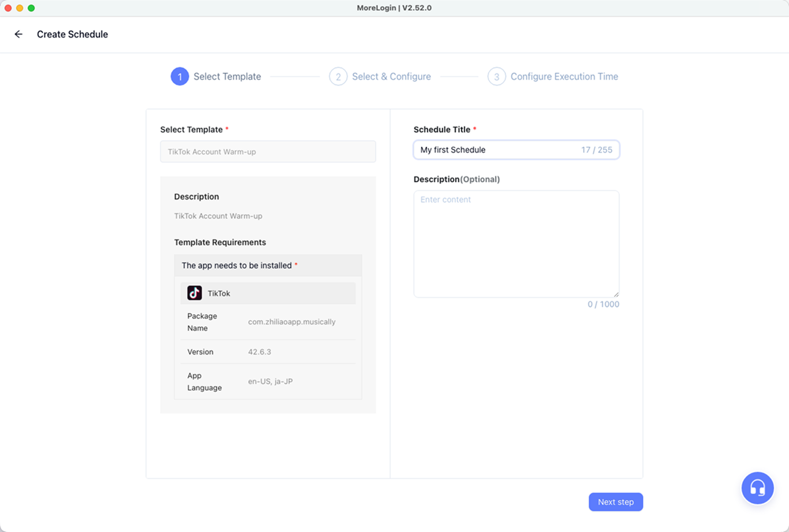This screenshot has width=789, height=532.
Task: Click the MoreLogin | V2.52.0 window title
Action: pos(394,8)
